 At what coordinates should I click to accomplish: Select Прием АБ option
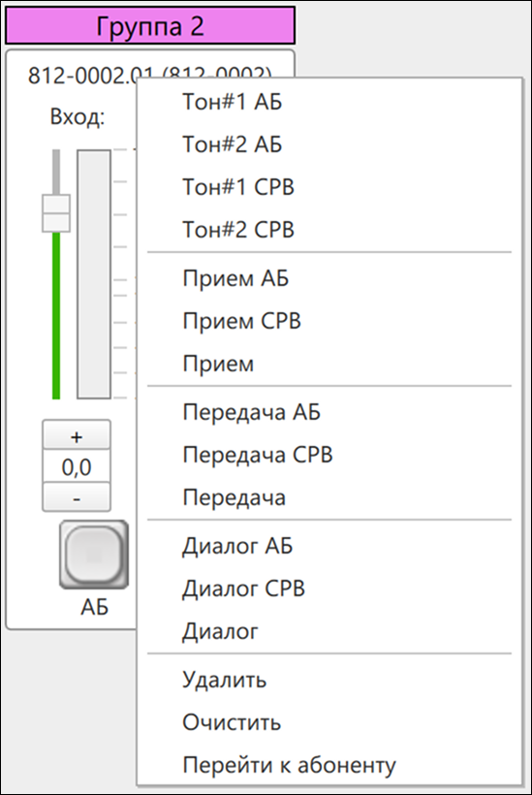[329, 278]
